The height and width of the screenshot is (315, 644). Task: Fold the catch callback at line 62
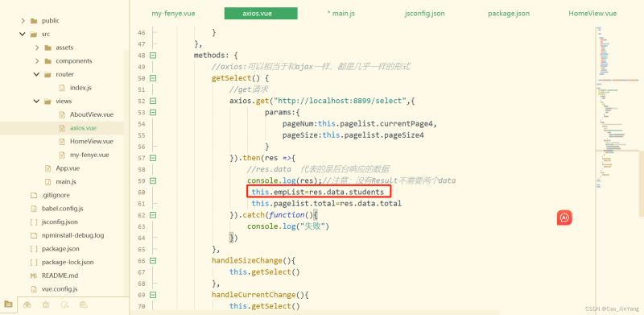coord(153,214)
